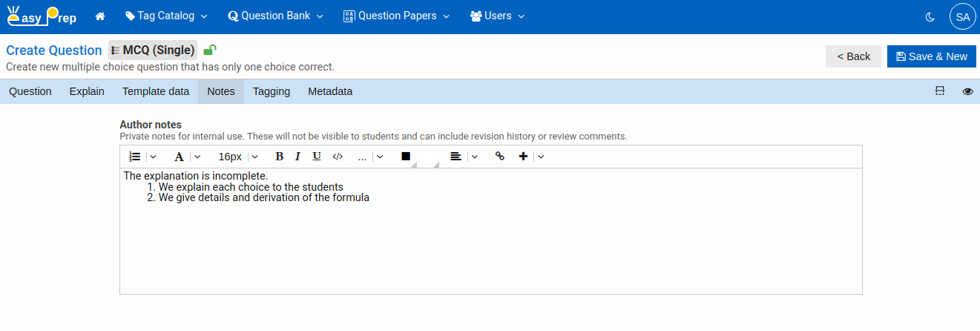Toggle bold formatting
Viewport: 980px width, 331px height.
pos(279,157)
